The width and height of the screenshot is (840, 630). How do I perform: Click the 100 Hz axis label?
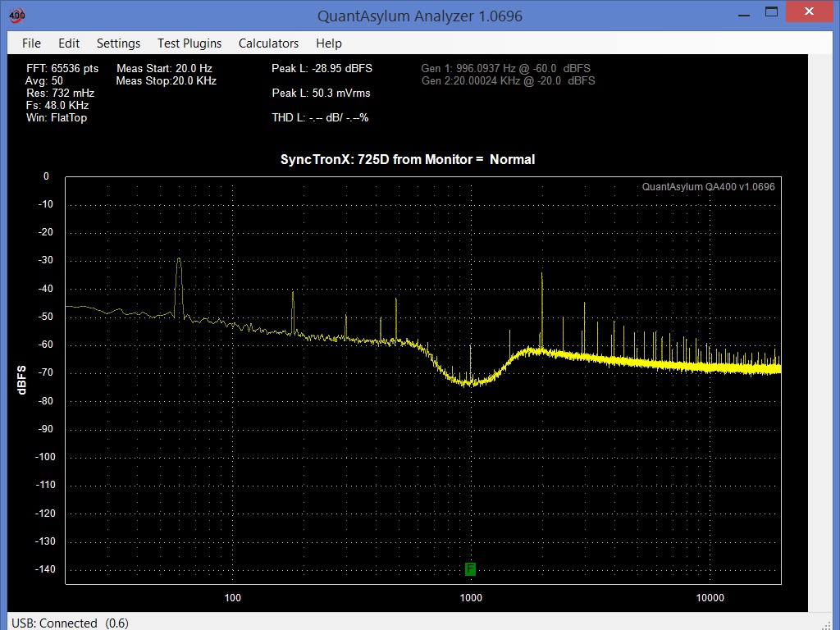232,598
